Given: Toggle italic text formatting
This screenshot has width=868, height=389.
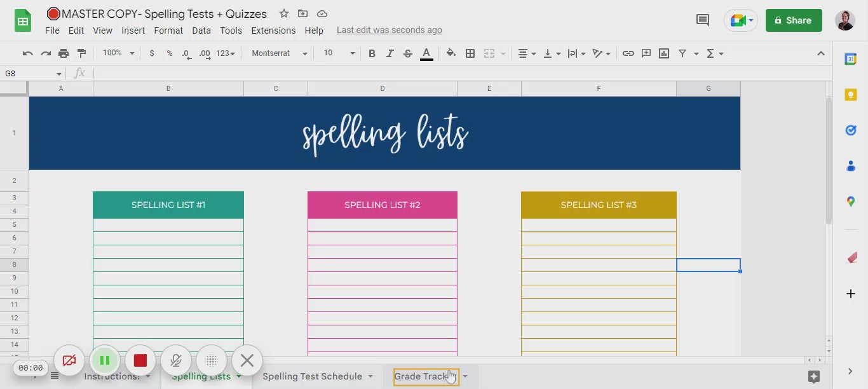Looking at the screenshot, I should [x=390, y=53].
